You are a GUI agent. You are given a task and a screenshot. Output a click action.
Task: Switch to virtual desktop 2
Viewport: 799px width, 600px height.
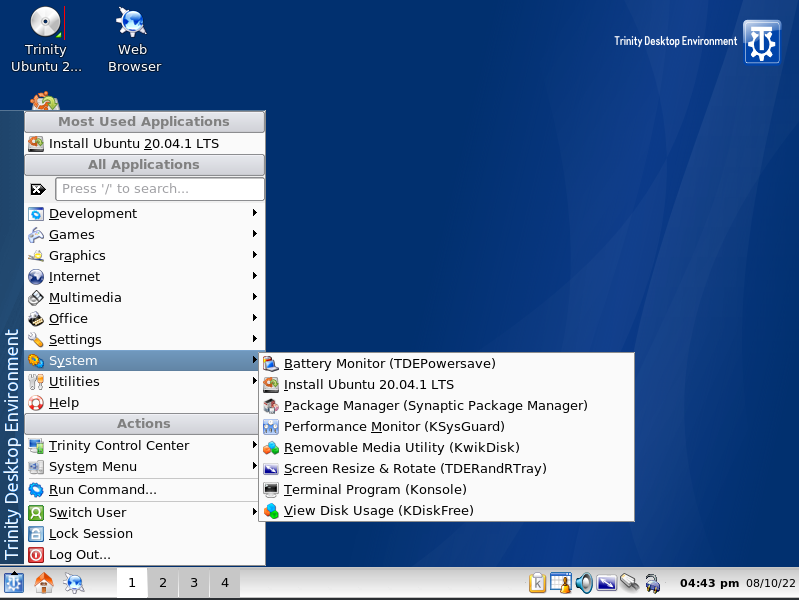coord(162,583)
